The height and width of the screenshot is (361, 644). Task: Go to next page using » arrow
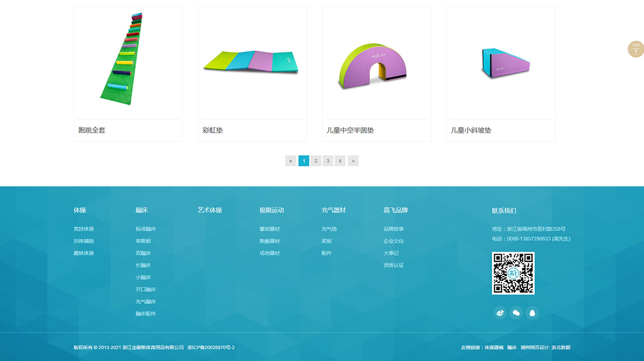pos(353,161)
